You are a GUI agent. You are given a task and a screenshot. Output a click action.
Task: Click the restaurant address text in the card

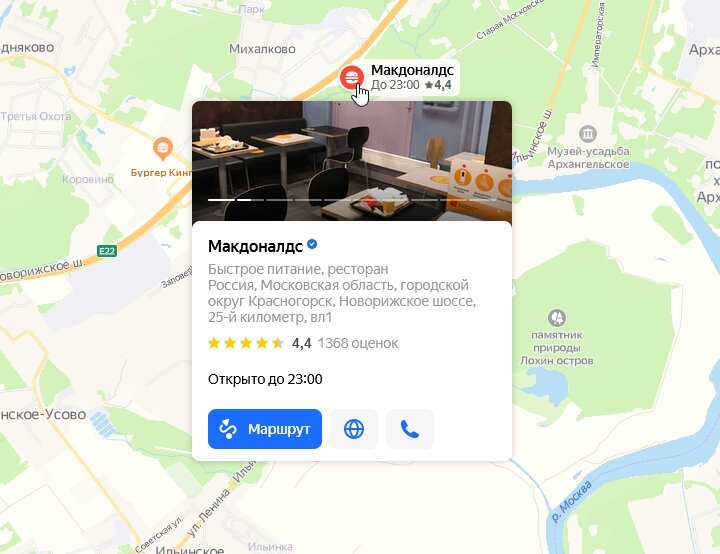[342, 301]
